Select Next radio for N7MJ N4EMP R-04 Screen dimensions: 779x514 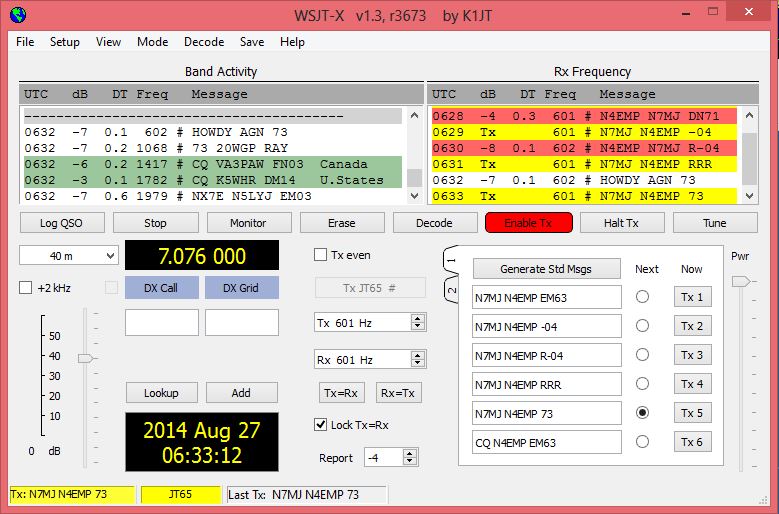point(642,355)
